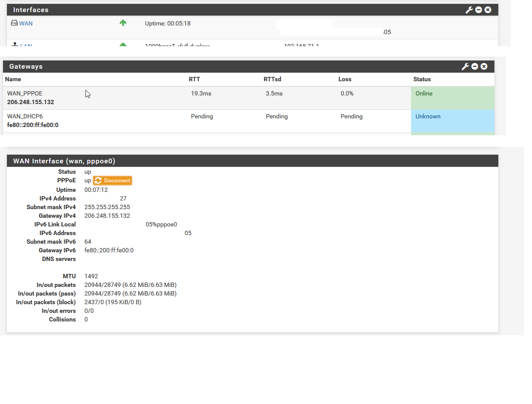Click the WAN network port icon
Viewport: 532px width, 404px height.
[14, 23]
